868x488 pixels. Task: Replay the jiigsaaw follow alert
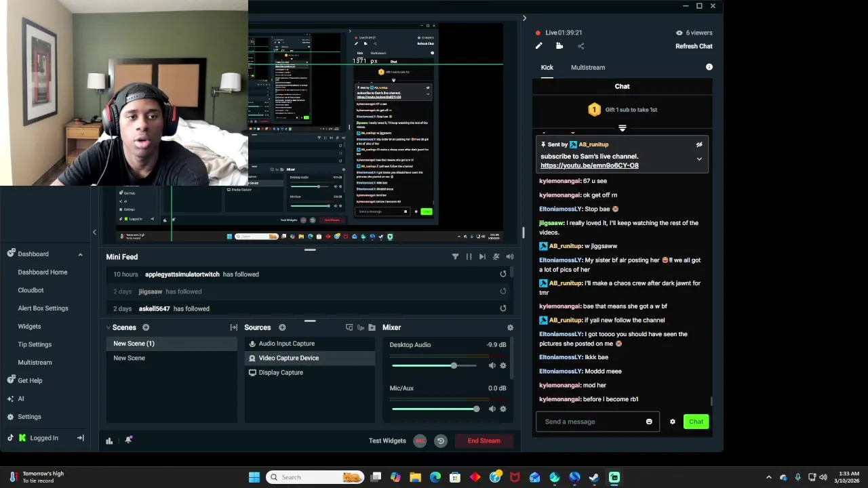[503, 291]
